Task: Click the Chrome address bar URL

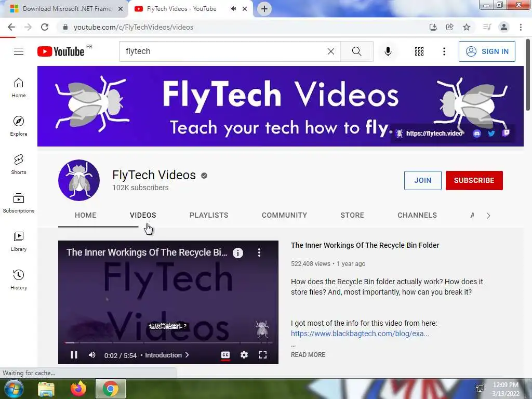Action: point(134,27)
